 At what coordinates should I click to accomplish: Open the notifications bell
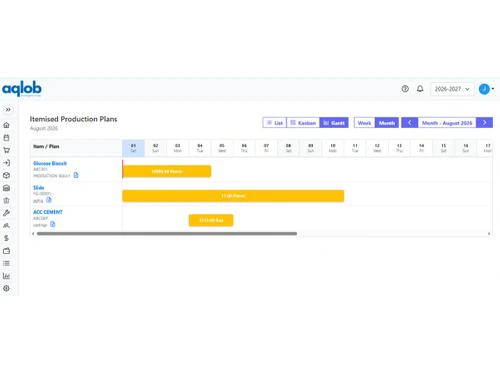[x=420, y=89]
